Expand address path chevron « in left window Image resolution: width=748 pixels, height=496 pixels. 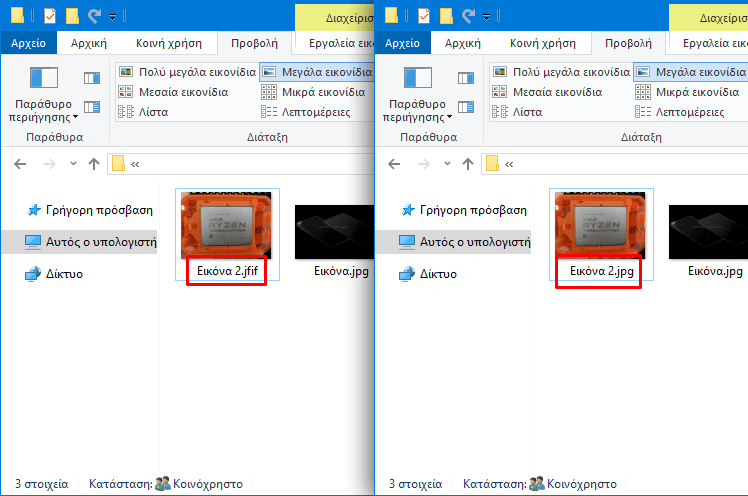click(x=135, y=164)
